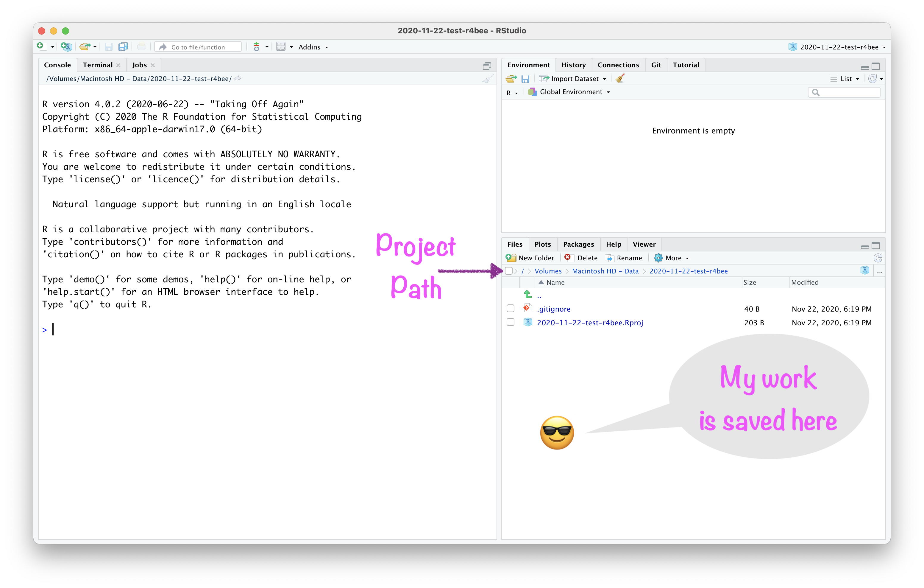This screenshot has height=588, width=924.
Task: Switch to the Jobs tab
Action: coord(139,65)
